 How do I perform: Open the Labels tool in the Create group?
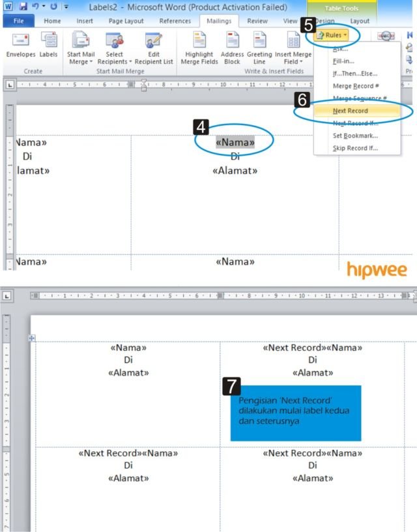coord(48,45)
